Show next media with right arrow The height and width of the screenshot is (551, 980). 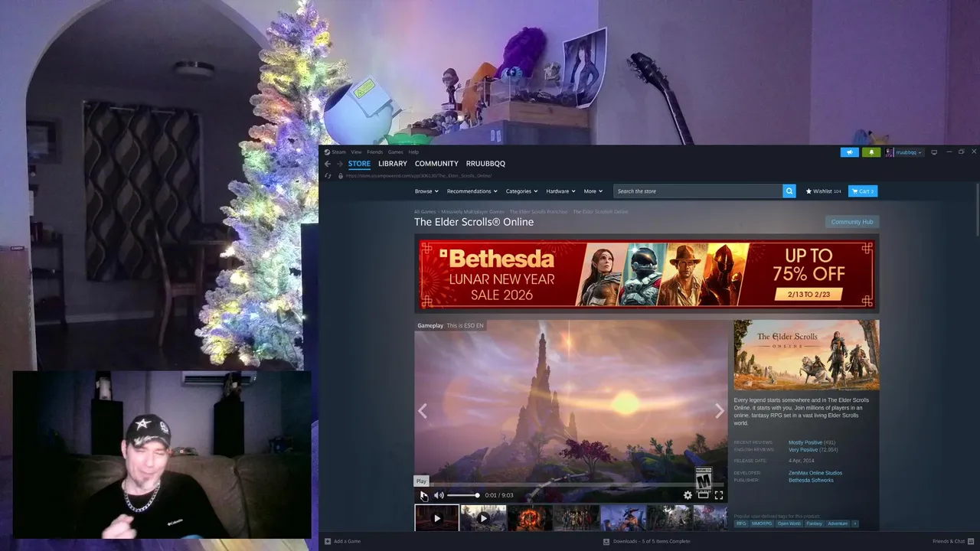click(x=719, y=411)
